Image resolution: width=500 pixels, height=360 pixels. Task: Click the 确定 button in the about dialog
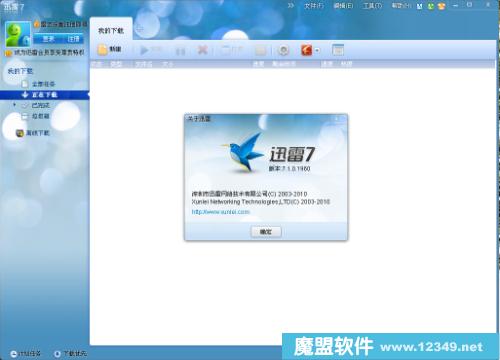pyautogui.click(x=266, y=232)
